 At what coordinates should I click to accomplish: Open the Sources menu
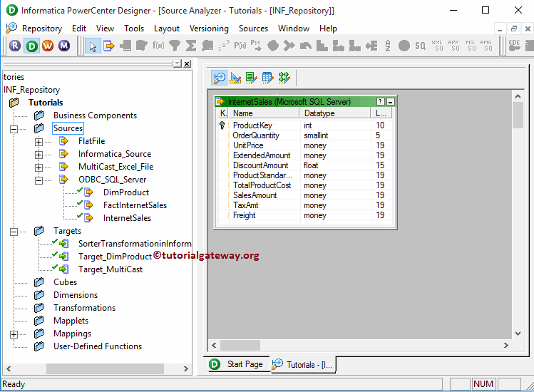pyautogui.click(x=253, y=29)
